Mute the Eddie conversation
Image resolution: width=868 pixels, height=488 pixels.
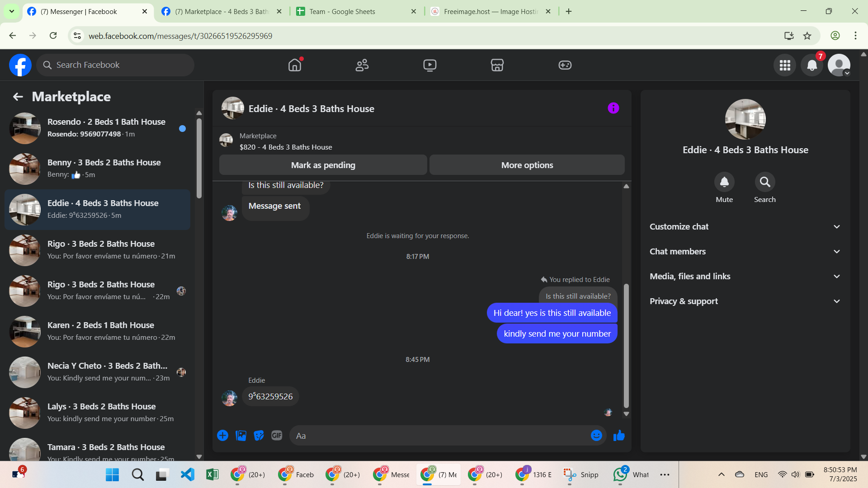coord(724,182)
